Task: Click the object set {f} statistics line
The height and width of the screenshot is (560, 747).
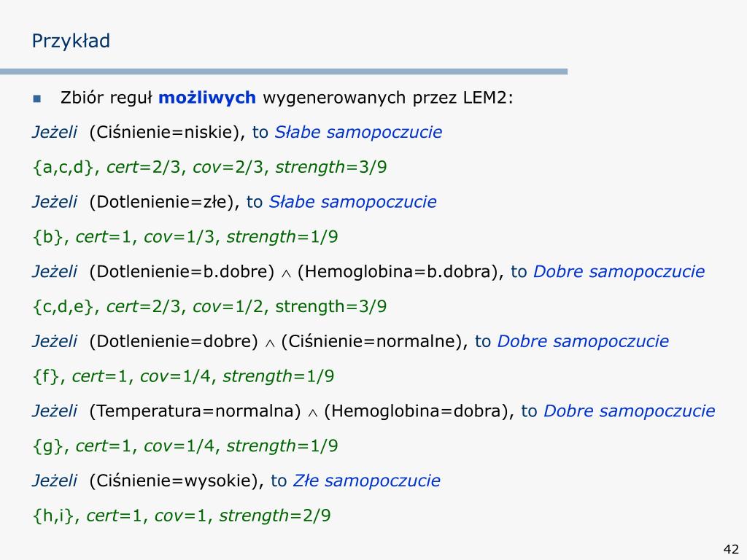Action: [183, 376]
